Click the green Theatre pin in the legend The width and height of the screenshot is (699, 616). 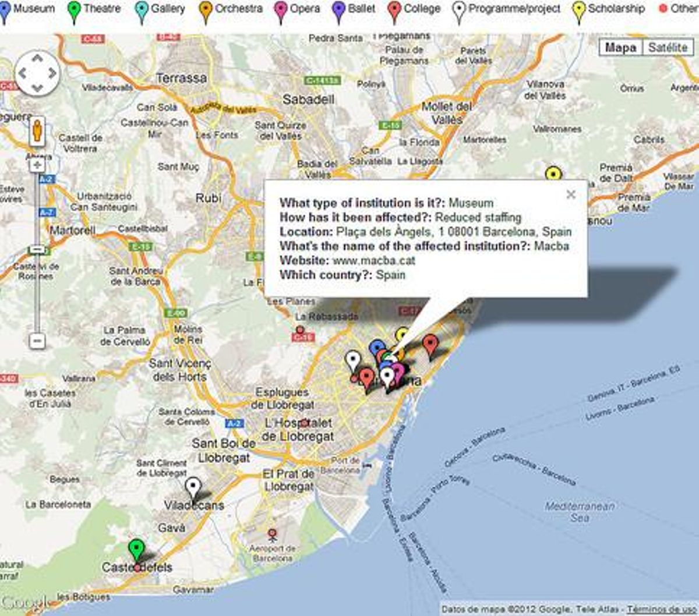tap(74, 12)
